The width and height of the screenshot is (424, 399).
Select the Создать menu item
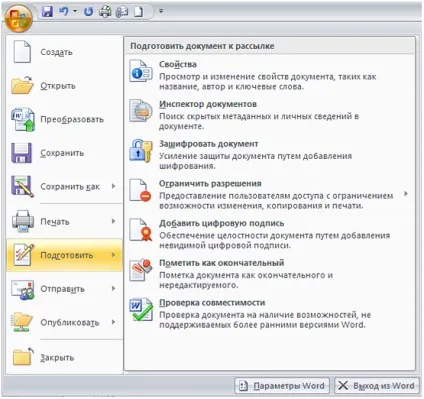tap(64, 52)
